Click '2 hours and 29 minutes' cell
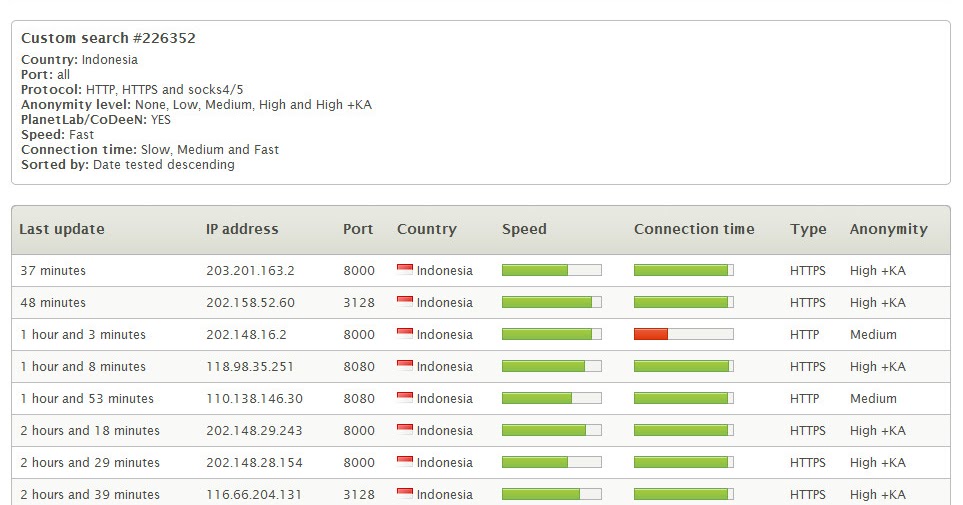The height and width of the screenshot is (505, 963). [90, 462]
